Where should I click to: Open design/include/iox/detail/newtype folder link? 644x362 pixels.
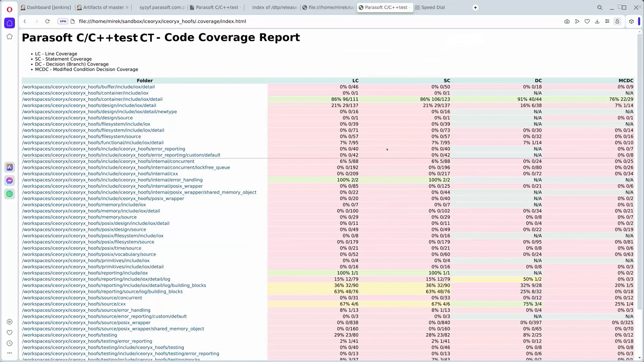coord(99,112)
